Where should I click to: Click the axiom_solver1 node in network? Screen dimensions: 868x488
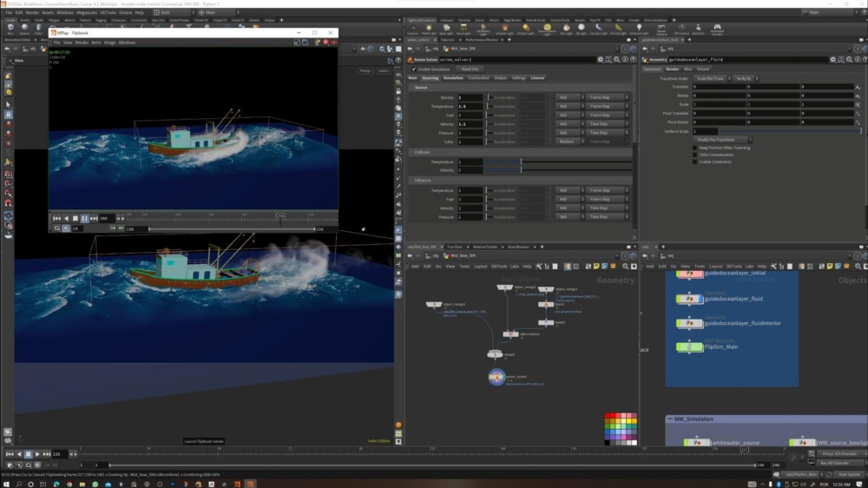tap(496, 377)
